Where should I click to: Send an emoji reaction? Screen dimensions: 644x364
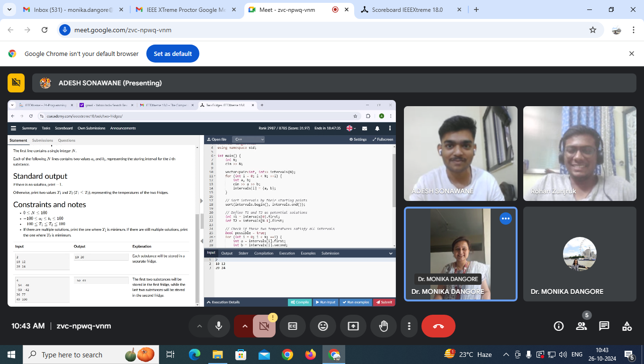(x=323, y=326)
